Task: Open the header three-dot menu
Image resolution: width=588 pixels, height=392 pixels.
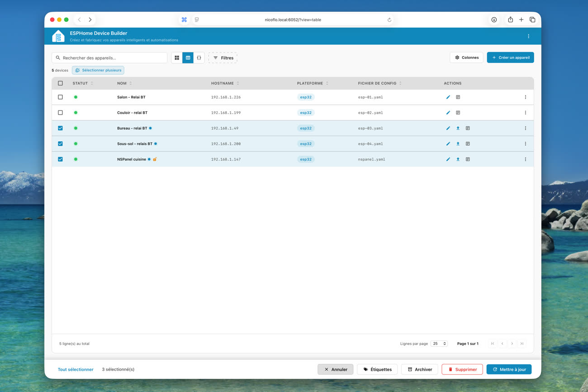Action: [x=528, y=36]
